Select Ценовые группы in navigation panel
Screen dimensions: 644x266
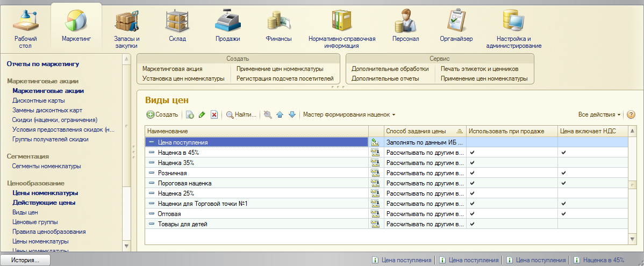tap(35, 222)
